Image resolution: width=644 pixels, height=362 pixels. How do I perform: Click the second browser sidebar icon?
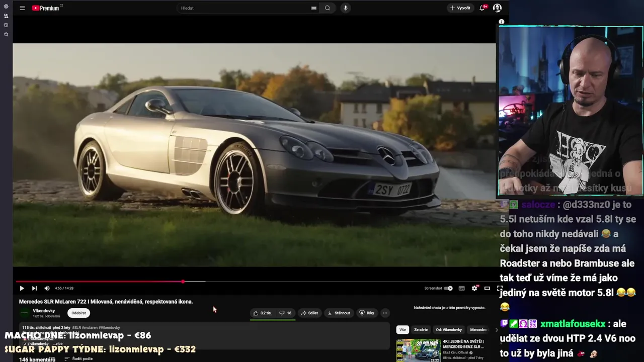6,16
